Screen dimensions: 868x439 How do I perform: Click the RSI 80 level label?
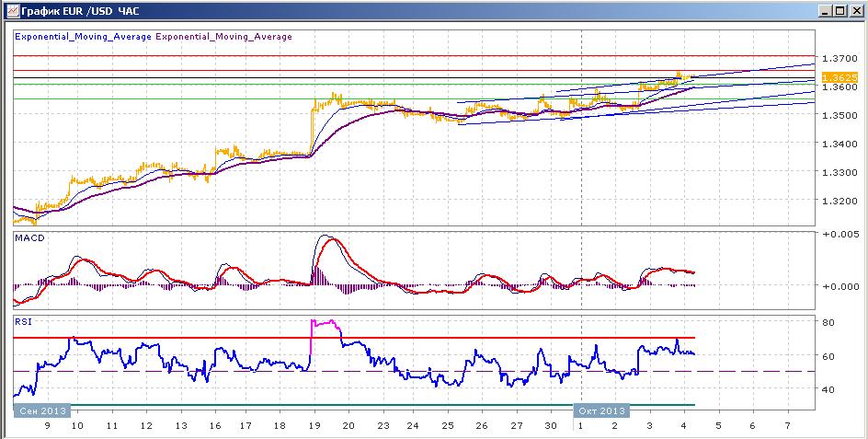828,322
